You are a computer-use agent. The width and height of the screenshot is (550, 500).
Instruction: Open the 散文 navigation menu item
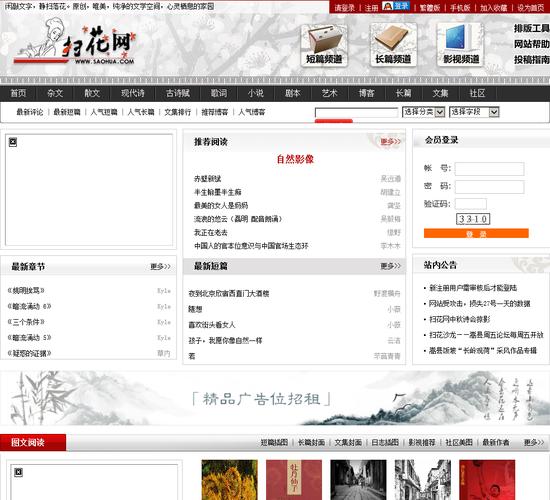pos(92,93)
